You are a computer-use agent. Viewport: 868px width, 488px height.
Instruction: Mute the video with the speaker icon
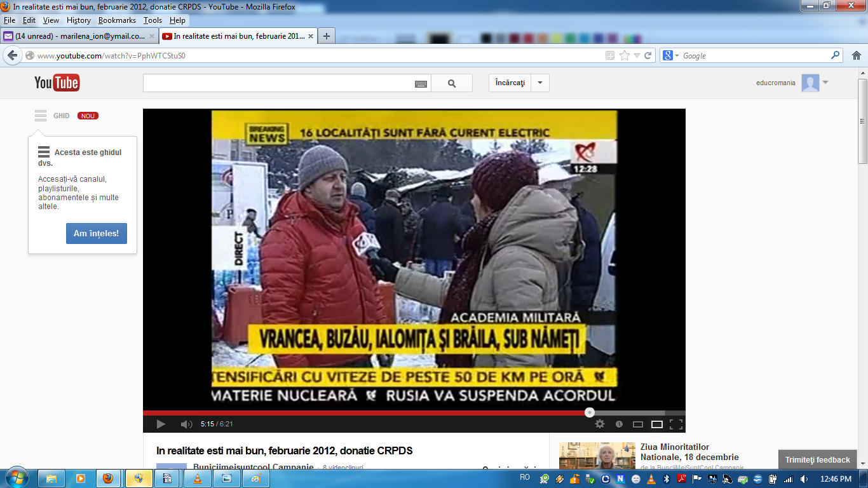pos(186,424)
